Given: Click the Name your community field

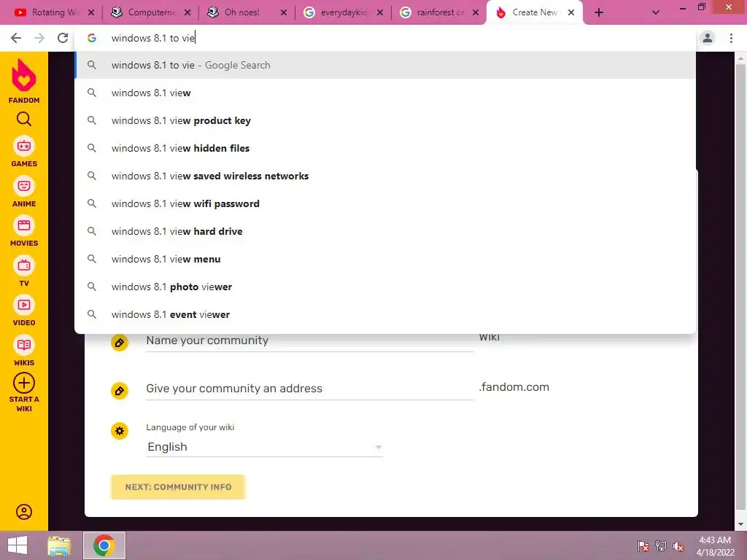Looking at the screenshot, I should pos(309,341).
